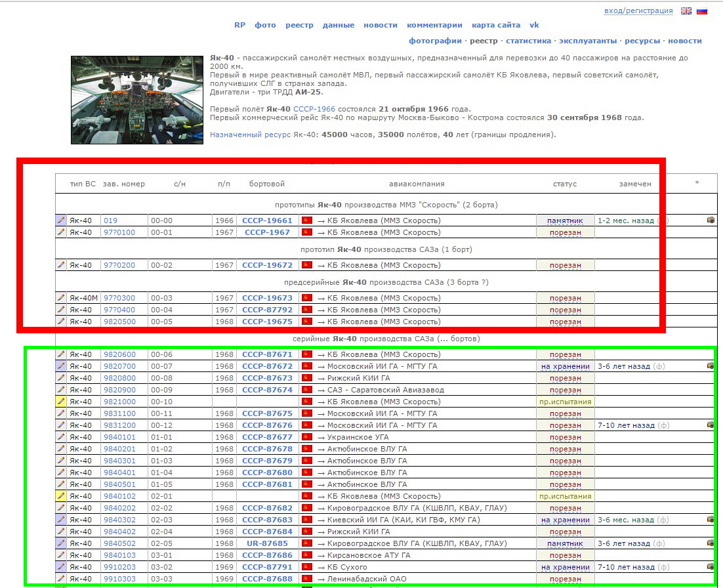Screen dimensions: 723x588
Task: Open the 'статистика' submenu section
Action: pos(528,41)
